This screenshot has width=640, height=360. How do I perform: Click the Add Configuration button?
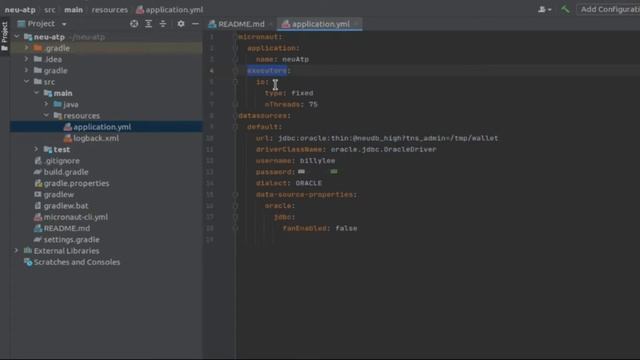tap(609, 9)
